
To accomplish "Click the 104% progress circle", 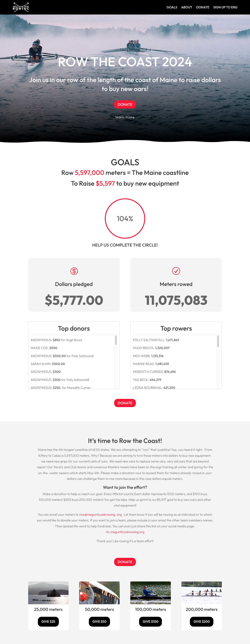I will click(125, 218).
